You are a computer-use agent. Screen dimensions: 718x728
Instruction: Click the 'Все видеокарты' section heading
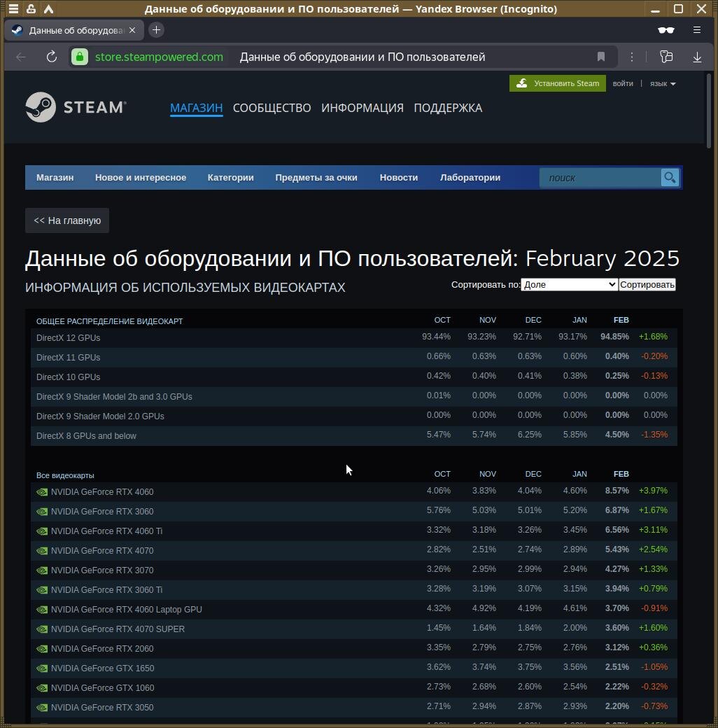(x=66, y=475)
